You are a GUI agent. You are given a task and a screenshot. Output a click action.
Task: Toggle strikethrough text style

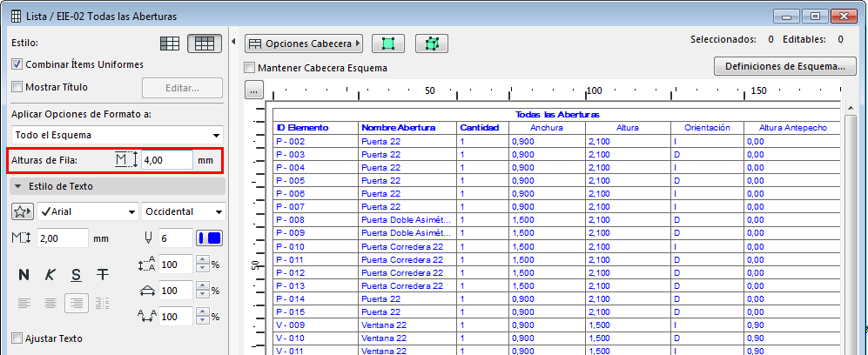(x=103, y=274)
